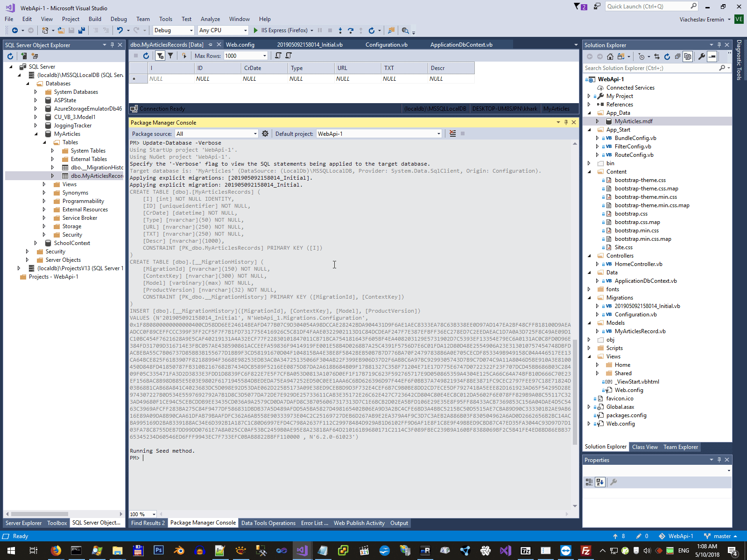Toggle auto-hide pin on Properties panel

pyautogui.click(x=719, y=460)
